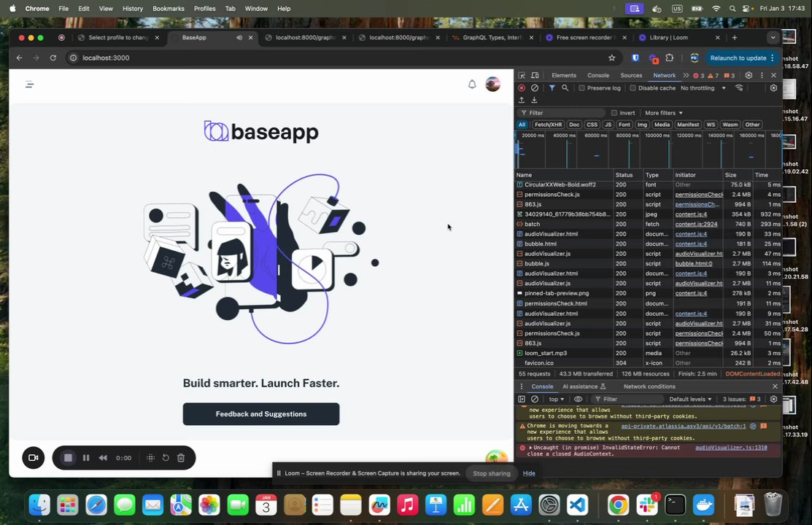
Task: Stop recording the network log
Action: (522, 88)
